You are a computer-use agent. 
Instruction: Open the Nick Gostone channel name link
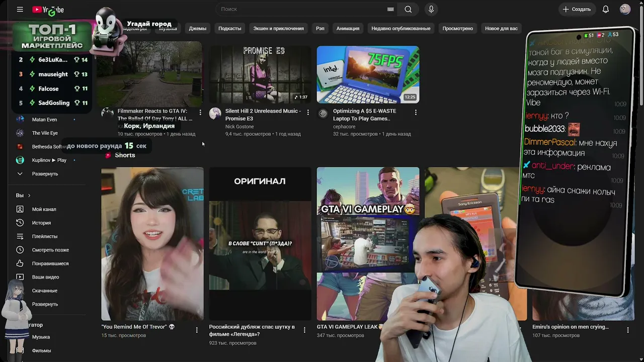239,127
